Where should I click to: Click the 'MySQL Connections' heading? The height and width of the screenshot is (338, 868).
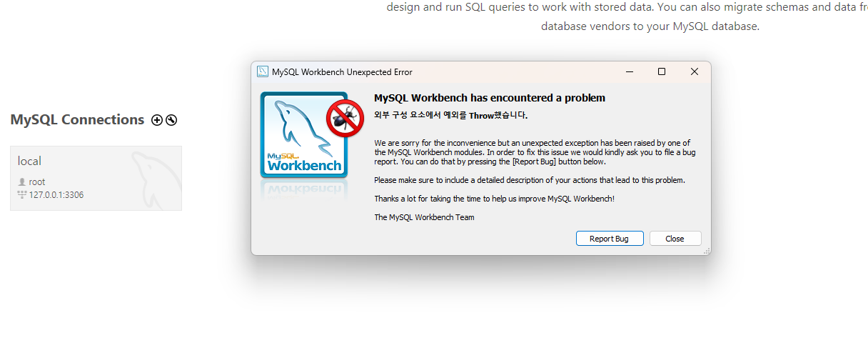[77, 119]
